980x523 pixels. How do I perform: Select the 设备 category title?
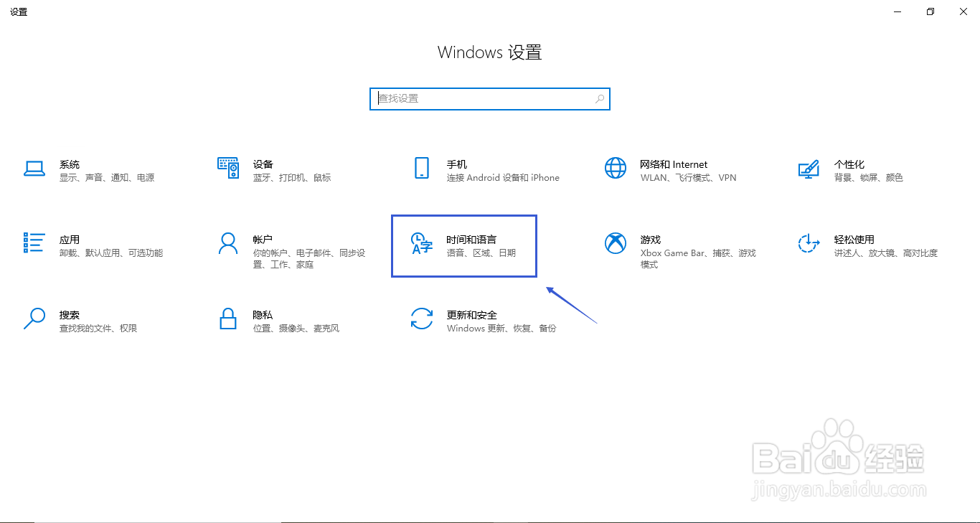point(263,164)
